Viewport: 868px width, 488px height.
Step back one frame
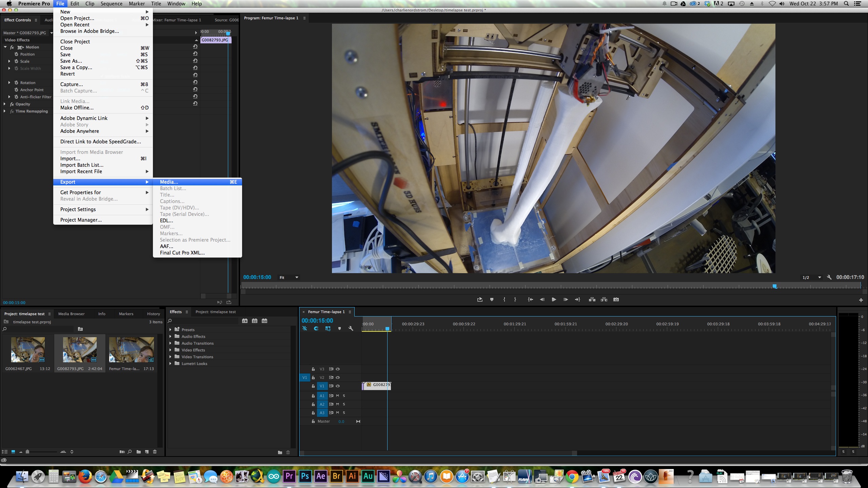[x=542, y=300]
